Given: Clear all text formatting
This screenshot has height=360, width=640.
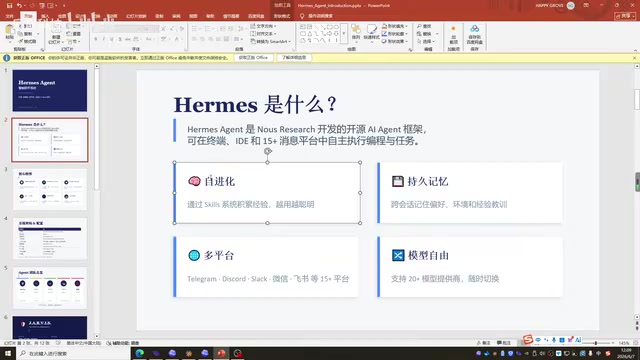Looking at the screenshot, I should (x=182, y=29).
